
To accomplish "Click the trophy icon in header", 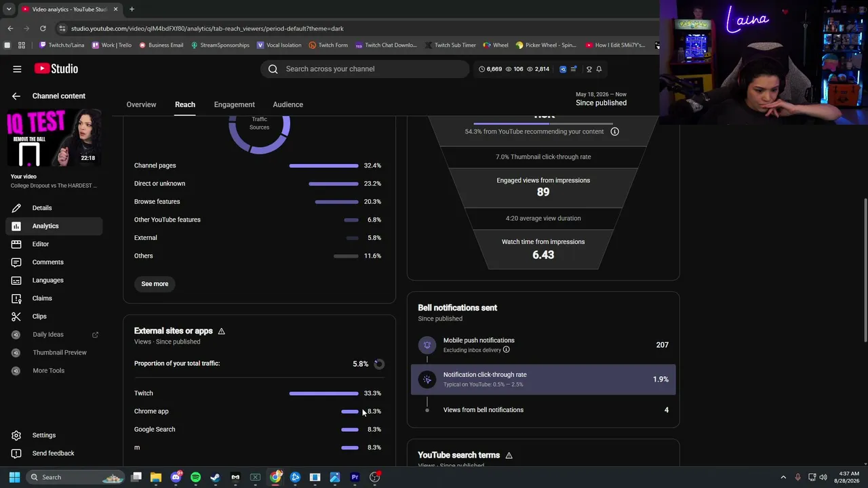I will coord(589,69).
